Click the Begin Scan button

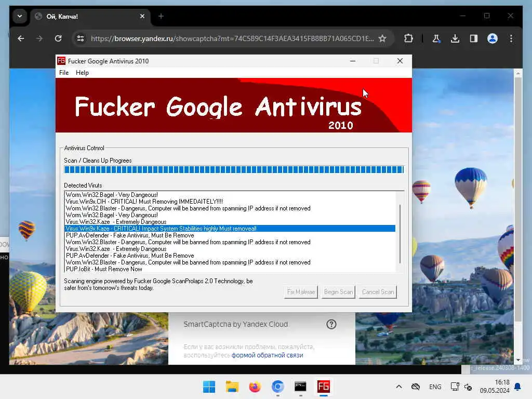pyautogui.click(x=338, y=292)
